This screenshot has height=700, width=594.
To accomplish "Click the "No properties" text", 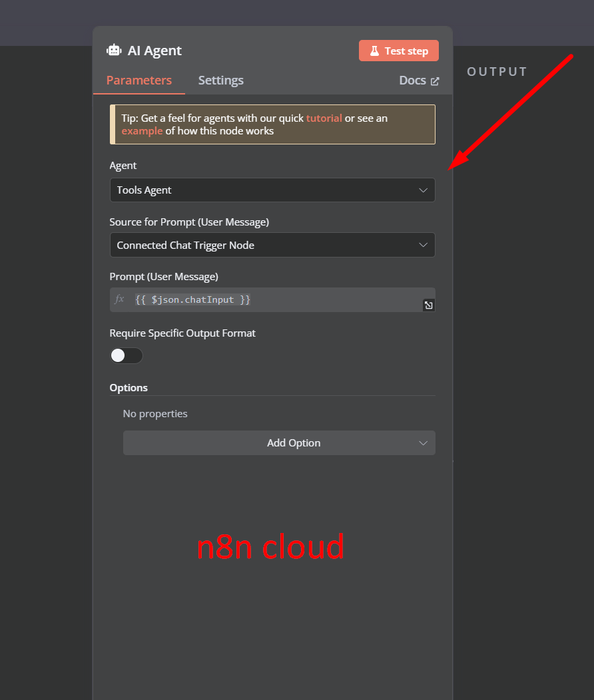I will click(x=155, y=414).
